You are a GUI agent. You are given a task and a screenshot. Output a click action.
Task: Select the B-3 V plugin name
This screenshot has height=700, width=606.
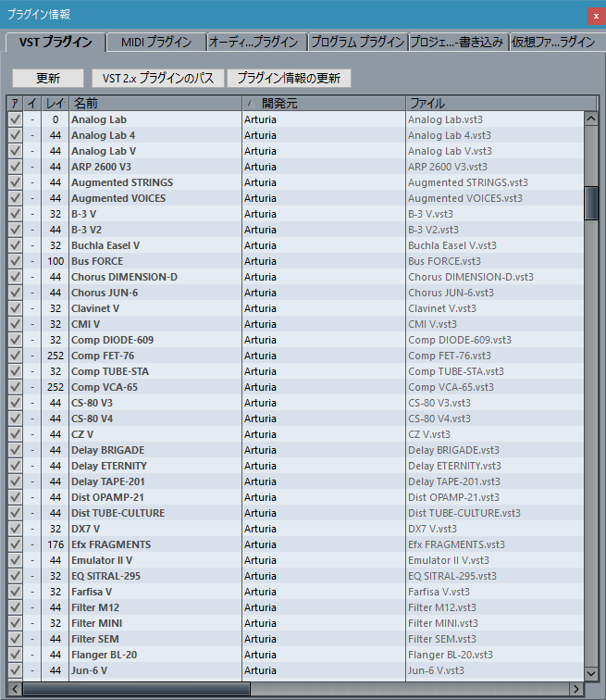click(x=84, y=214)
